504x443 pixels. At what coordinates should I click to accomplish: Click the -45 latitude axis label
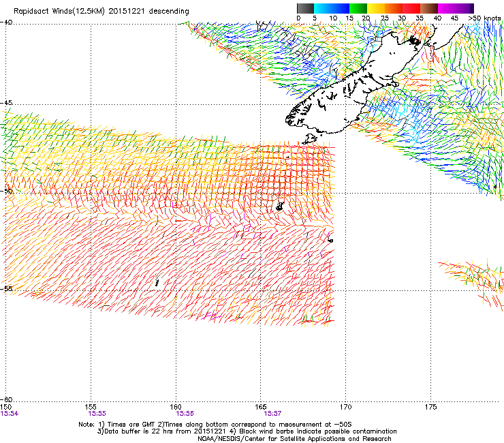click(x=6, y=103)
